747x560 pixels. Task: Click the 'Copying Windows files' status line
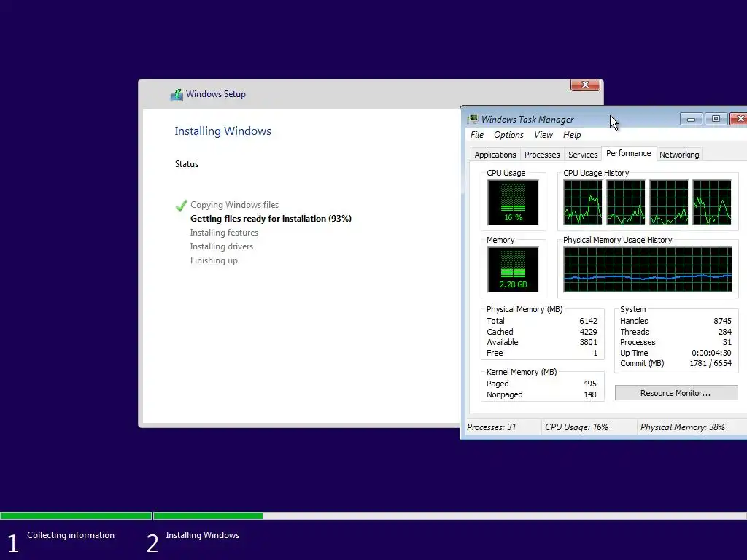(x=234, y=205)
